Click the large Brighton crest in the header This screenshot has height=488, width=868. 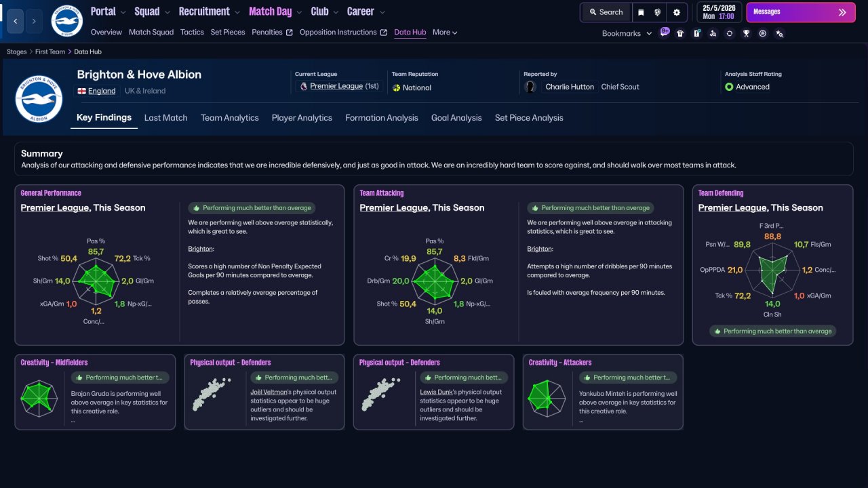[39, 98]
